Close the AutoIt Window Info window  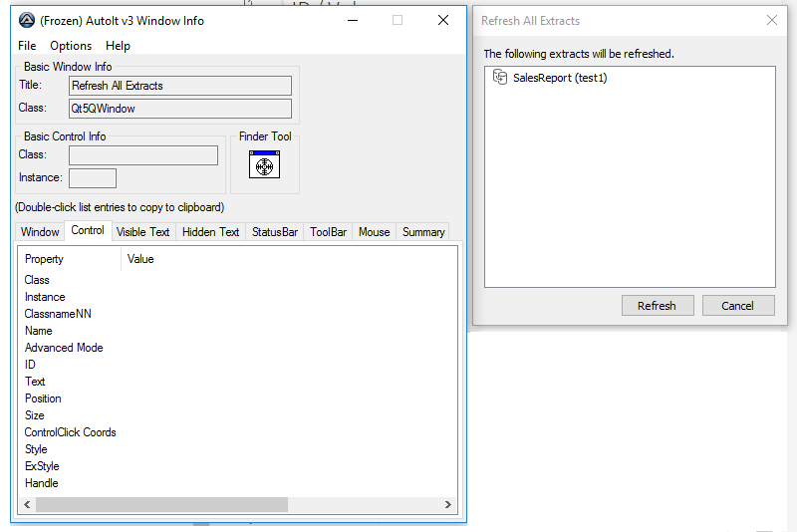[x=443, y=20]
